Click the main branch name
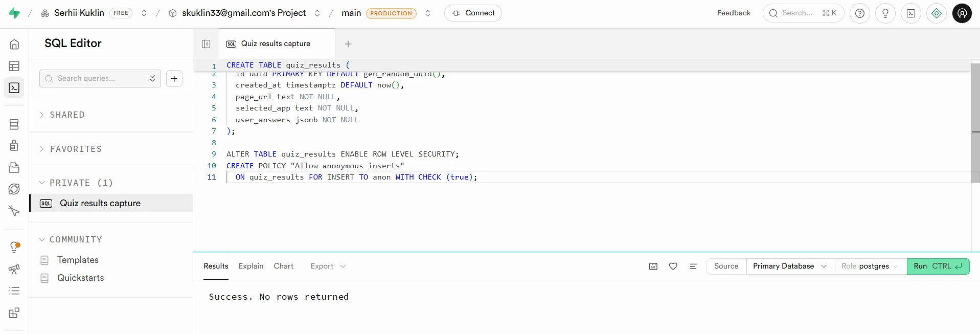The image size is (980, 334). 351,13
